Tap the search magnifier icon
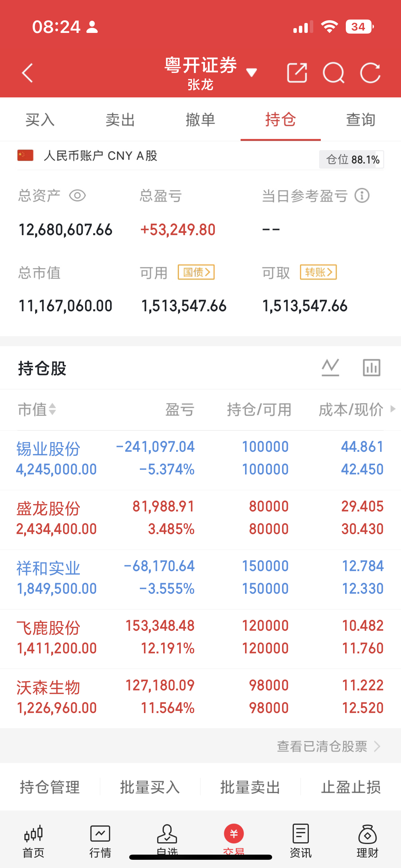The image size is (401, 868). point(334,73)
